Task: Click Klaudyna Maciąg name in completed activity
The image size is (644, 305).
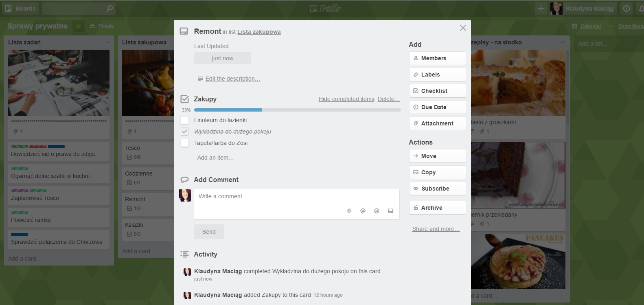Action: pos(218,271)
